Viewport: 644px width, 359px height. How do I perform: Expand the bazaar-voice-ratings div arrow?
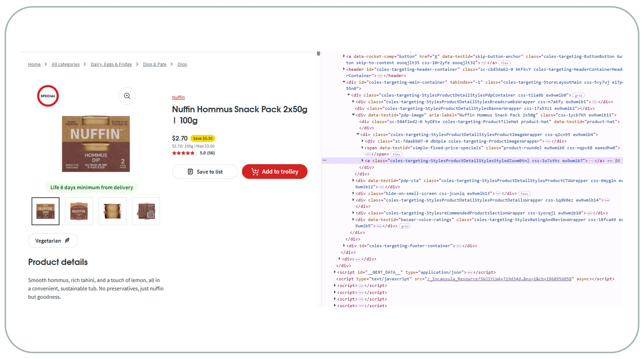tap(353, 219)
